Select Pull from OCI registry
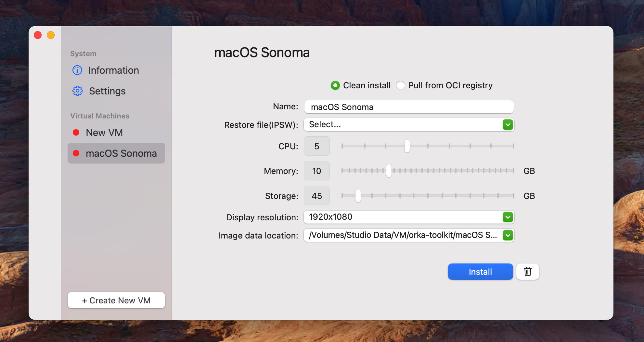The width and height of the screenshot is (644, 342). pyautogui.click(x=401, y=85)
